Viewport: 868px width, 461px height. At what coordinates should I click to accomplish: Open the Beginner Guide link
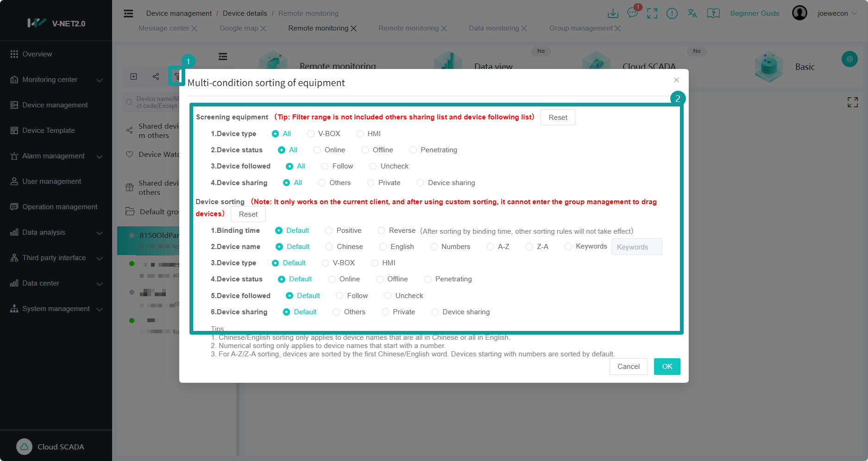click(x=755, y=13)
